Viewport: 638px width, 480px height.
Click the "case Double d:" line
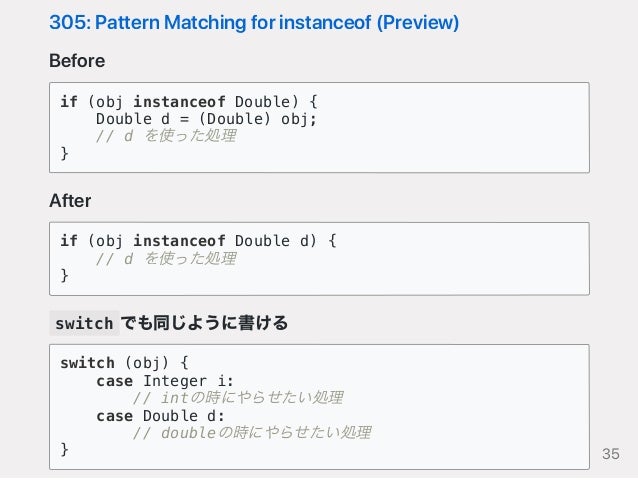(160, 415)
